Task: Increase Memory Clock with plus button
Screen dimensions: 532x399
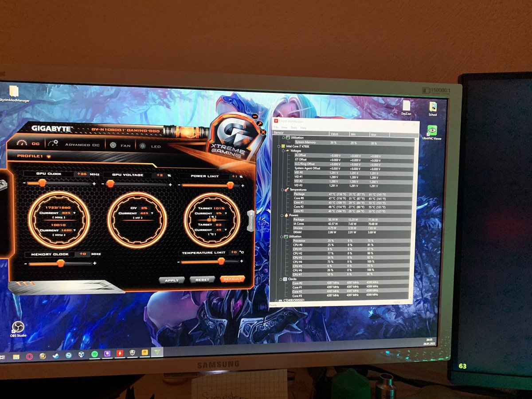Action: tap(94, 263)
